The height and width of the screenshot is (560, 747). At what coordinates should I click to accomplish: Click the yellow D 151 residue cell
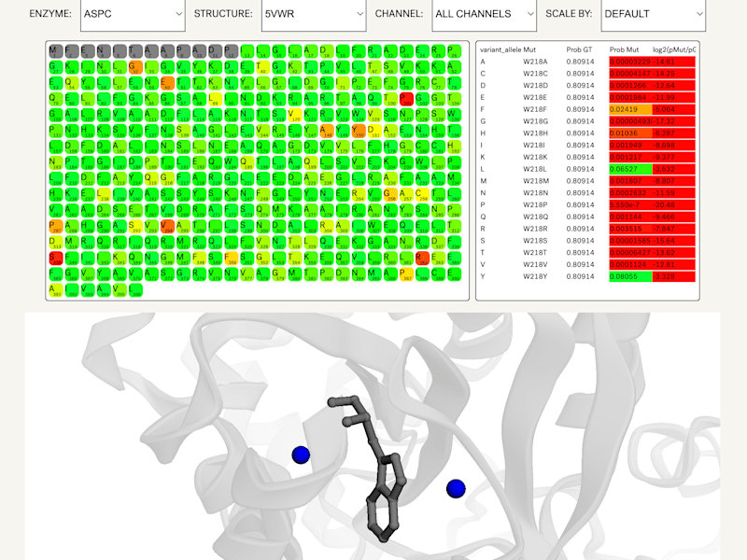(x=374, y=131)
